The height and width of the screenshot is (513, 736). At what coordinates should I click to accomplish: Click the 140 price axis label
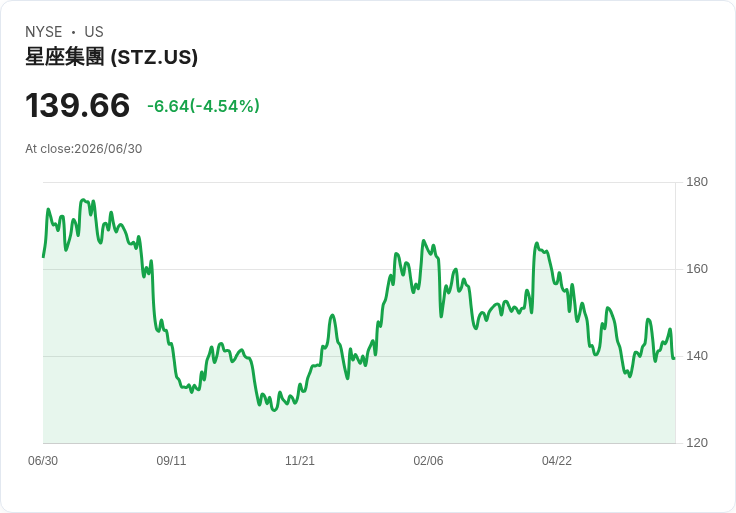[x=697, y=356]
